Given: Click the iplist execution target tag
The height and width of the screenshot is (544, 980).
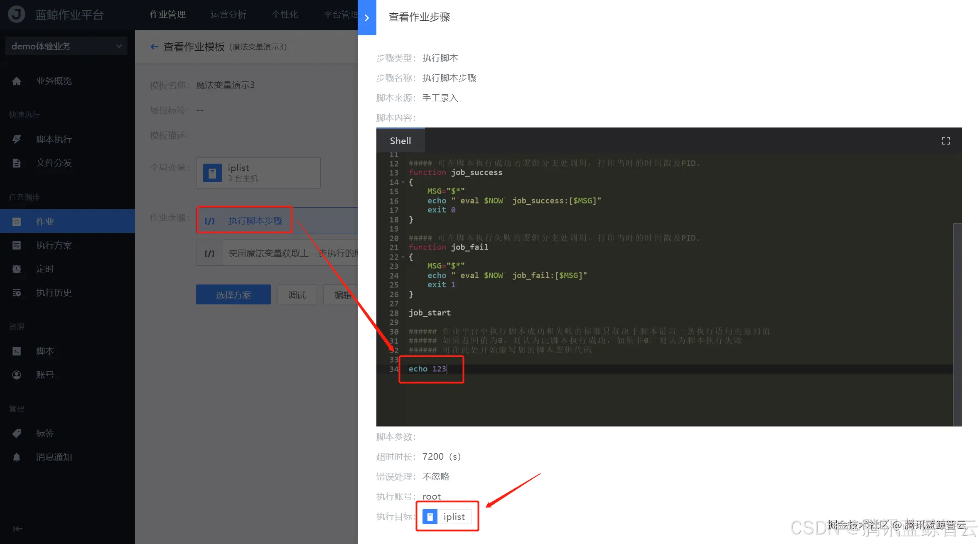Looking at the screenshot, I should [447, 516].
